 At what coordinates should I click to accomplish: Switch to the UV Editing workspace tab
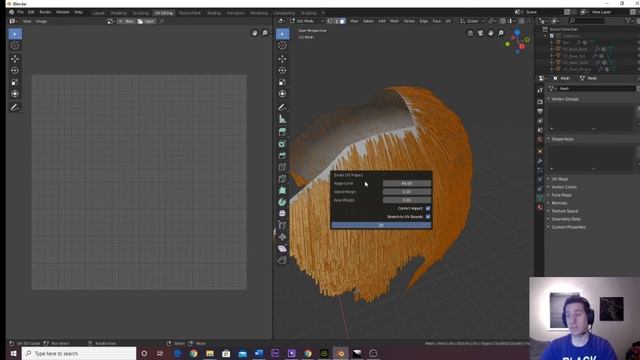[164, 13]
